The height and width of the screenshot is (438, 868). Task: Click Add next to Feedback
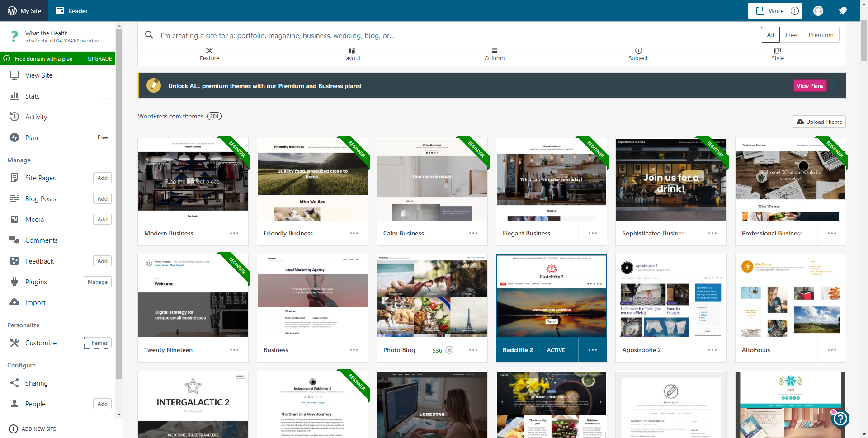click(x=103, y=261)
